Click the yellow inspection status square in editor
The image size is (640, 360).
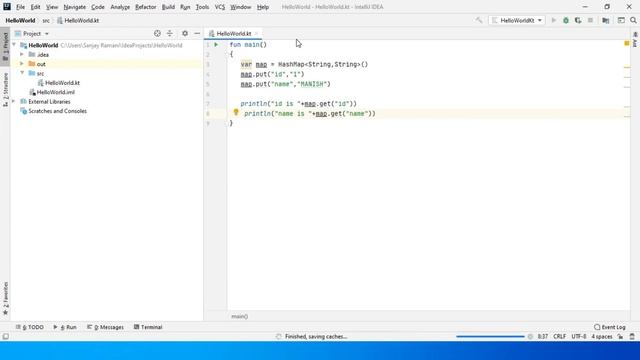point(627,43)
